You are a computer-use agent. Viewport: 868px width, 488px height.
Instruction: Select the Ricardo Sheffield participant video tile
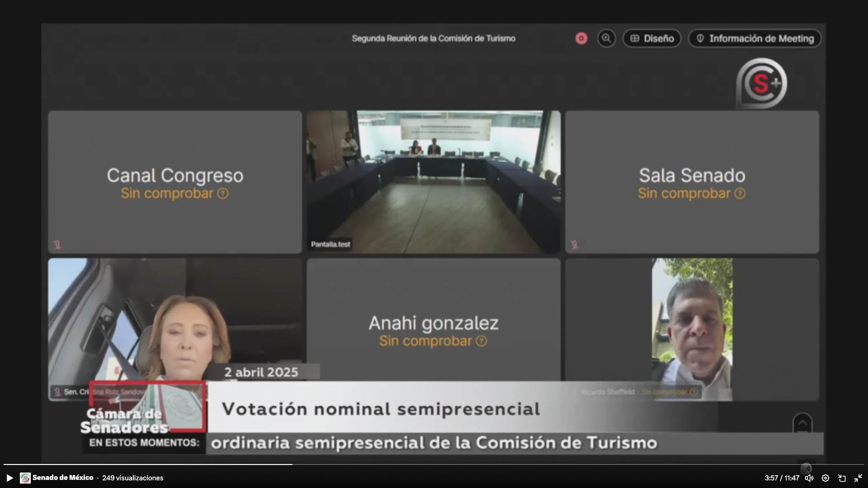point(692,329)
